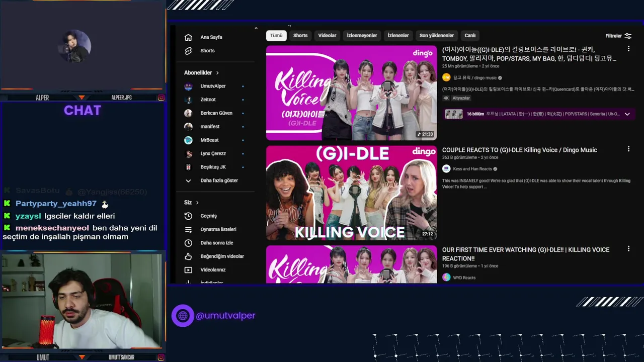Image resolution: width=644 pixels, height=362 pixels.
Task: Open Ana Sayfa home icon
Action: click(x=188, y=37)
